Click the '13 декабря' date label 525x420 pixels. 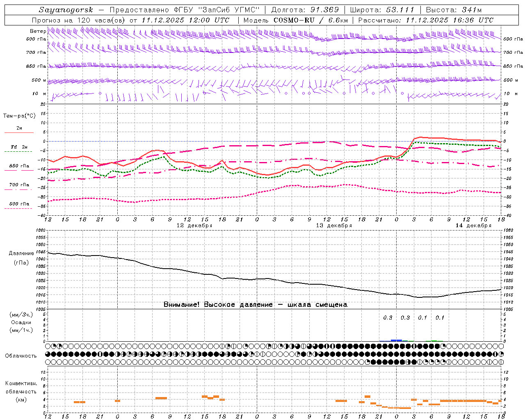point(333,226)
